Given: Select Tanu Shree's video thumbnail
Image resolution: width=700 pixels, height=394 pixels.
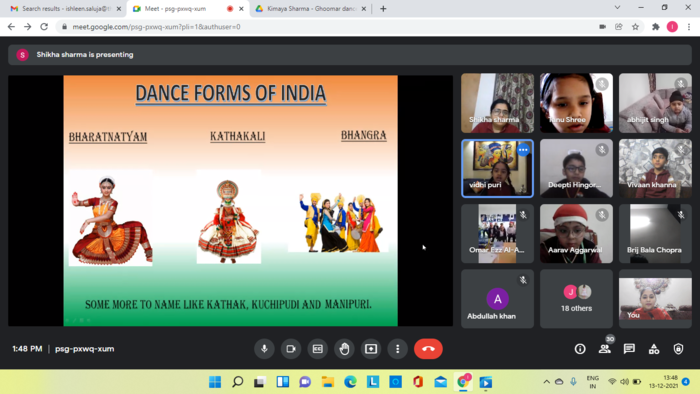Looking at the screenshot, I should pyautogui.click(x=576, y=103).
